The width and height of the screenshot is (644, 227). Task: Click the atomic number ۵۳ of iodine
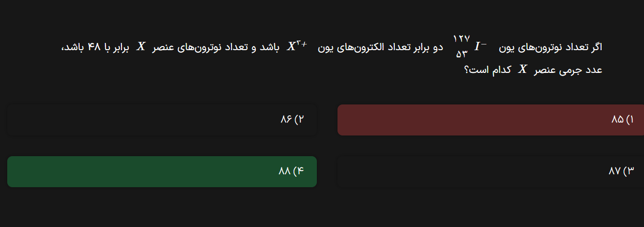pyautogui.click(x=461, y=54)
